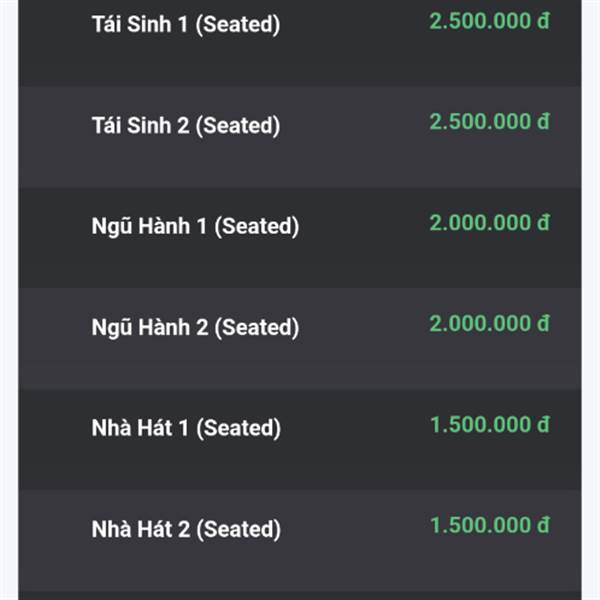Image resolution: width=600 pixels, height=600 pixels.
Task: Pick the Nhà Hát 2 (Seated) ticket label
Action: (186, 529)
